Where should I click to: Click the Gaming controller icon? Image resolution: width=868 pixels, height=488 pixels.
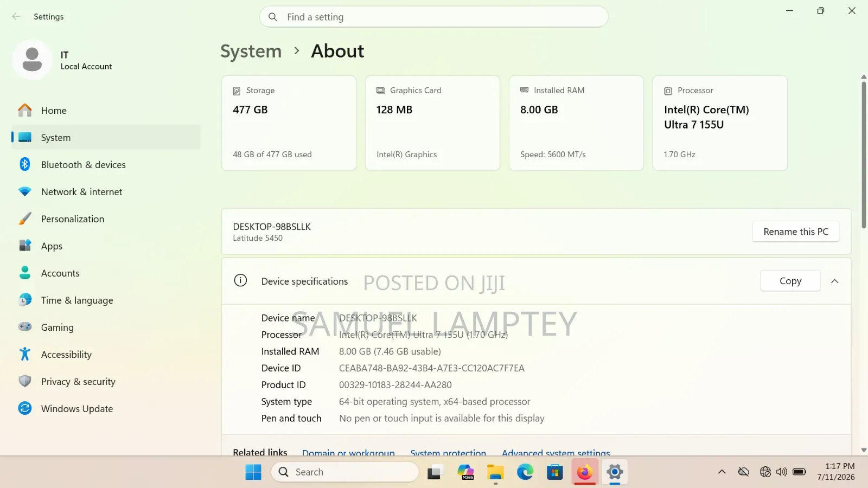coord(25,326)
